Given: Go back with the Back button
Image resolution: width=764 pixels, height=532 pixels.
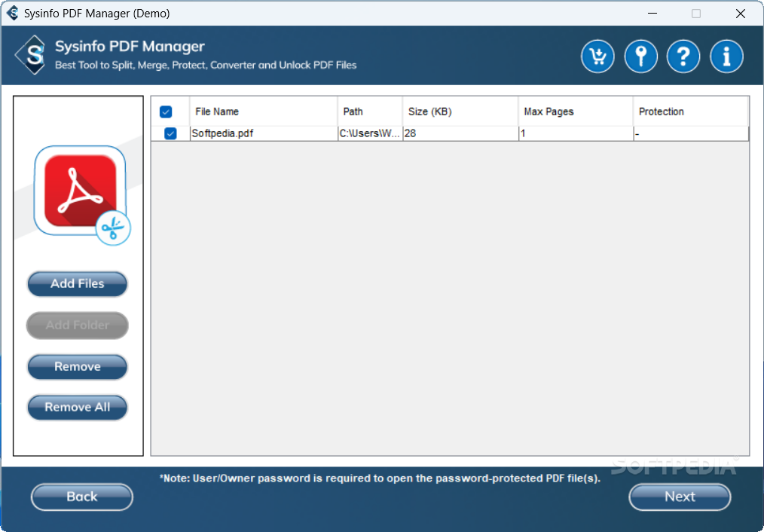Looking at the screenshot, I should point(82,497).
